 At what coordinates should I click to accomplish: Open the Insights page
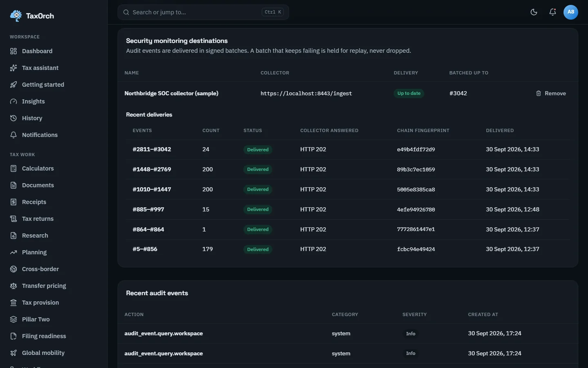(54, 101)
